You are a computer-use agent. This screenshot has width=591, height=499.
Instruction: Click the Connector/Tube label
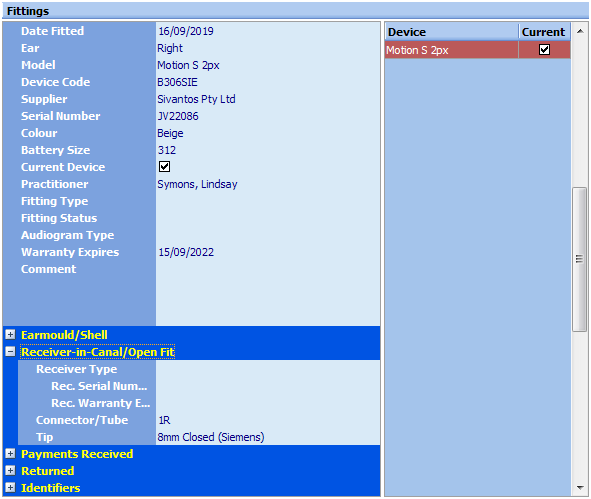click(x=82, y=420)
